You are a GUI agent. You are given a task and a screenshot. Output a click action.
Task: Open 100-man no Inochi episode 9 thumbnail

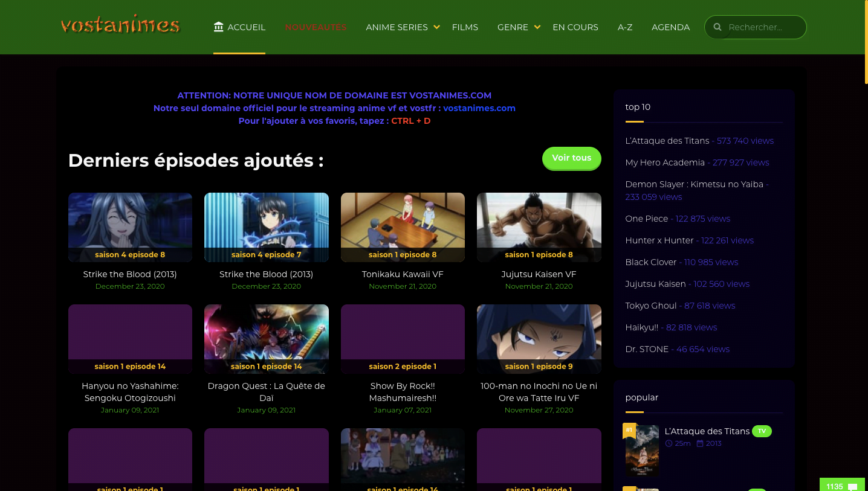click(539, 339)
